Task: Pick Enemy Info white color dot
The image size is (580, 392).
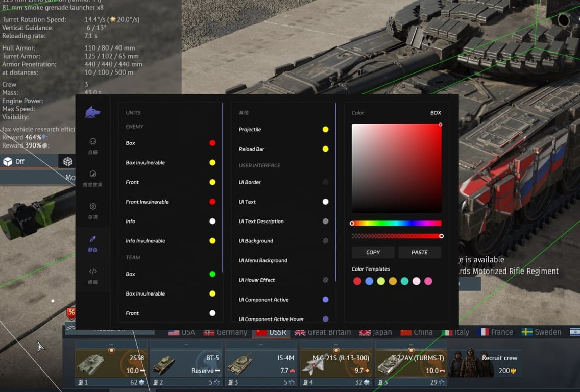Action: click(212, 221)
